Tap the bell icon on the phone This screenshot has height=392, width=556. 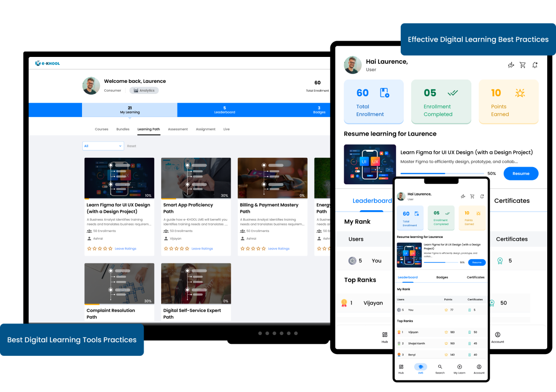click(482, 196)
